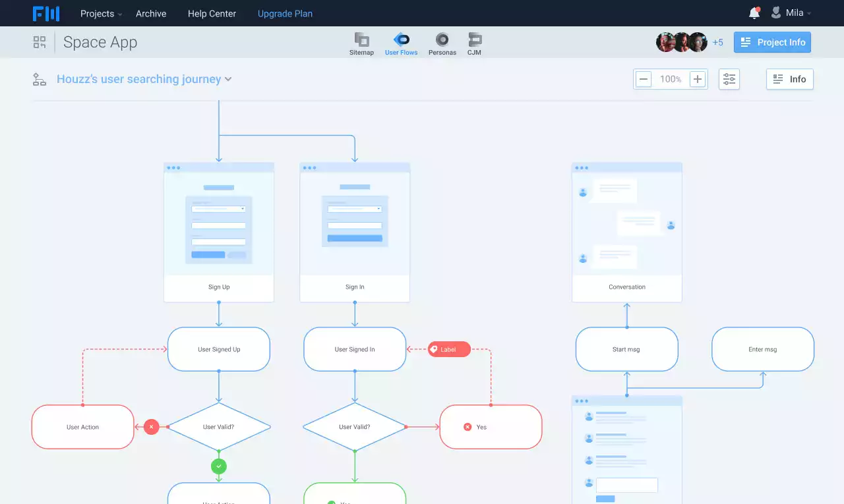Reveal hidden collaborators via the +5 badge

click(718, 42)
